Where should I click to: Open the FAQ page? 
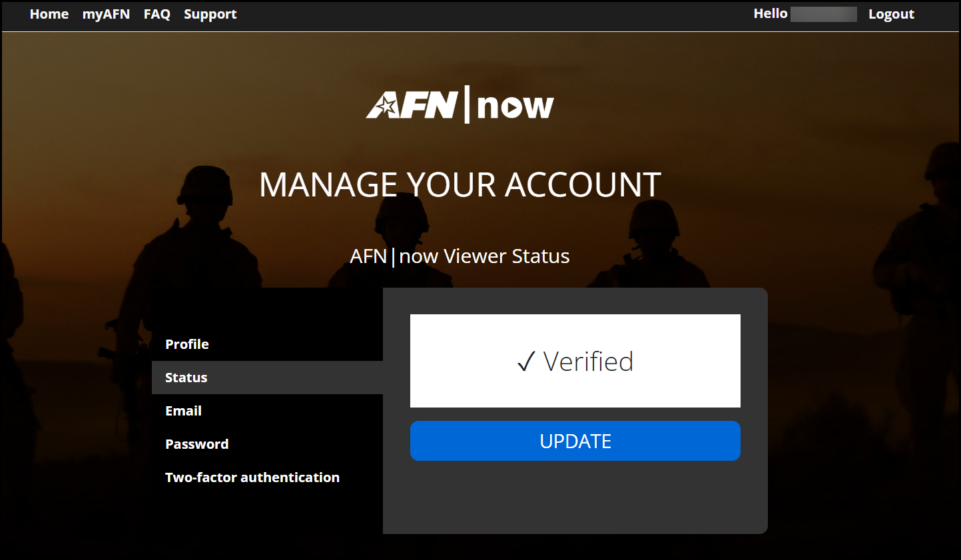[x=157, y=14]
